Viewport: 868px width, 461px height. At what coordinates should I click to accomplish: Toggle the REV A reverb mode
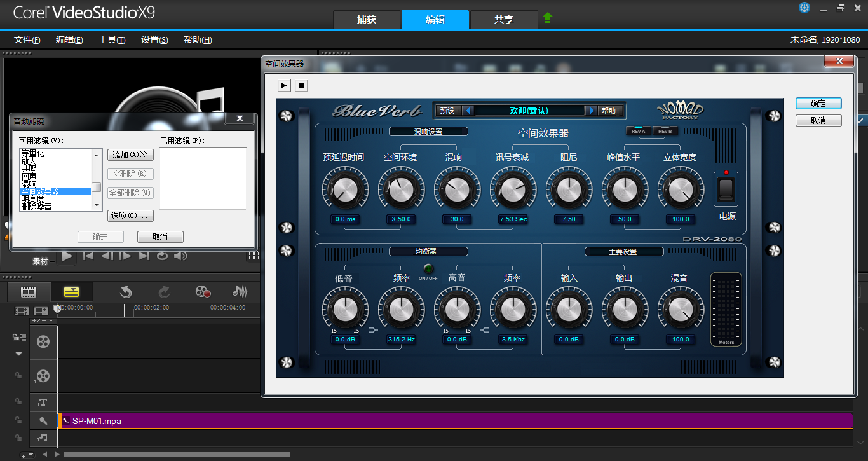[x=639, y=131]
